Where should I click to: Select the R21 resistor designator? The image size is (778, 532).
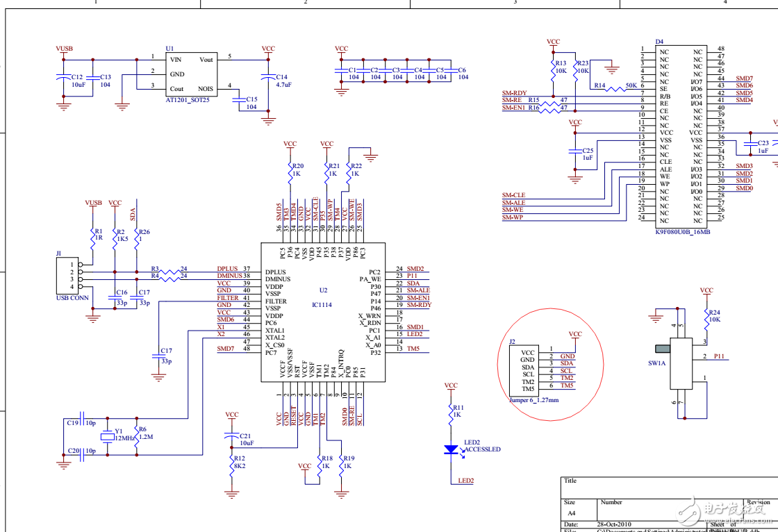(334, 166)
